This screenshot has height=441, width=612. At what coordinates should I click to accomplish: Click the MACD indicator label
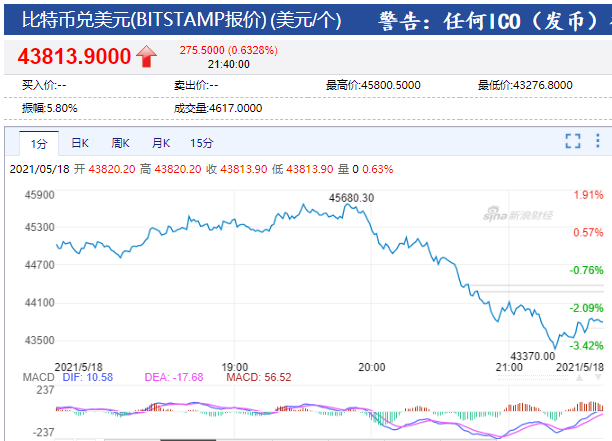click(x=37, y=377)
